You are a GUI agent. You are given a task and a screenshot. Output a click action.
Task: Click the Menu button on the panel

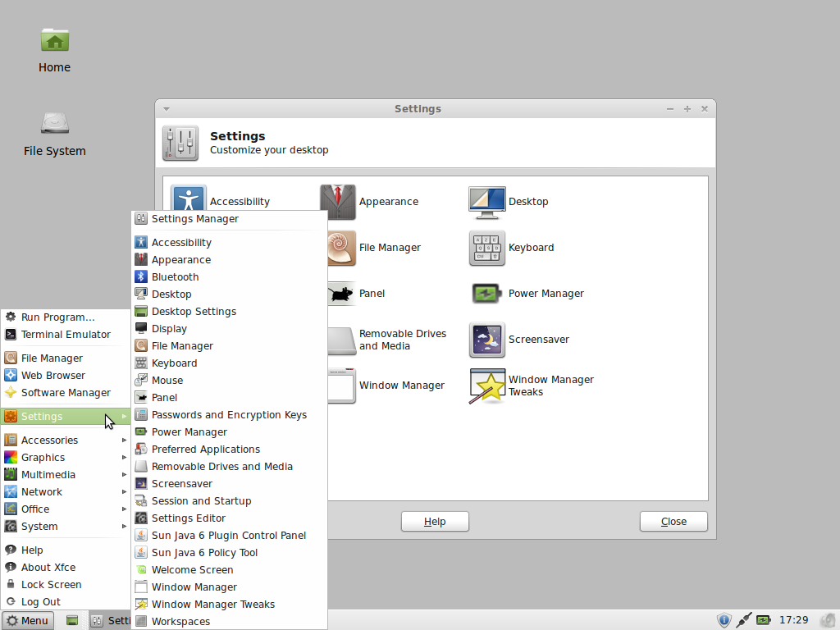click(x=28, y=620)
